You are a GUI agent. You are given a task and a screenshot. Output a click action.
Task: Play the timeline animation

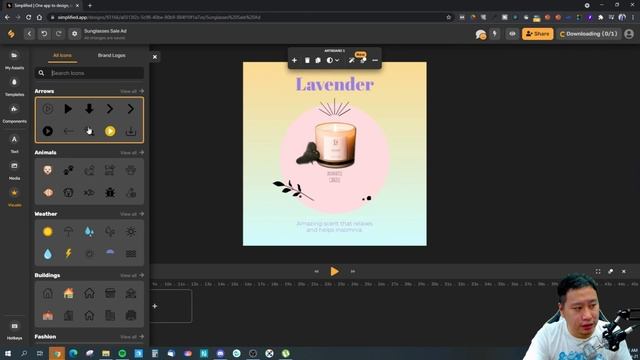coord(334,271)
